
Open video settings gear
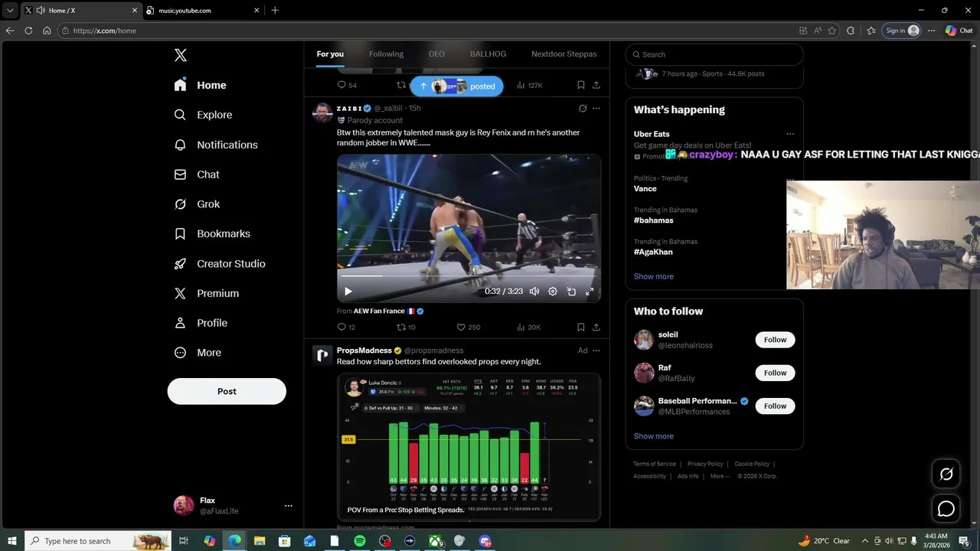coord(553,292)
